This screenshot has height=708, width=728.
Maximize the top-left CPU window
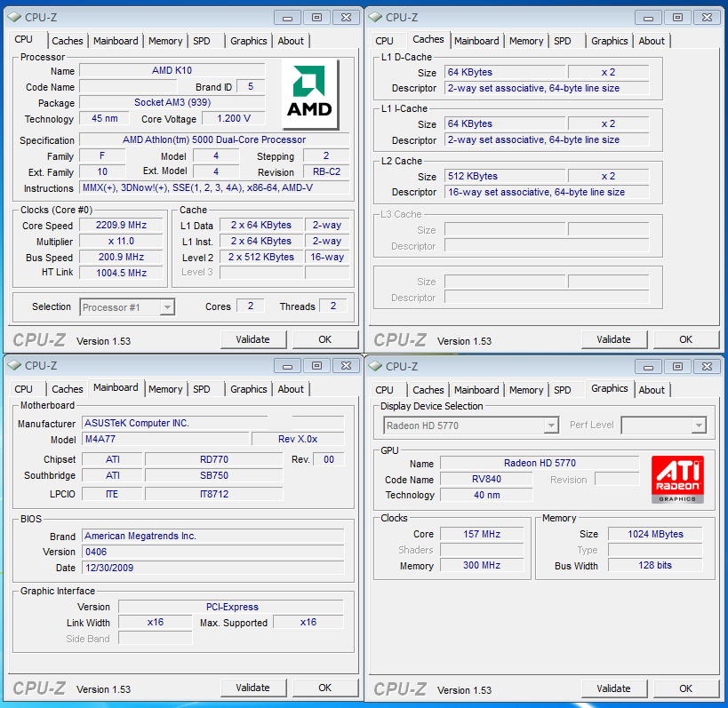point(316,18)
